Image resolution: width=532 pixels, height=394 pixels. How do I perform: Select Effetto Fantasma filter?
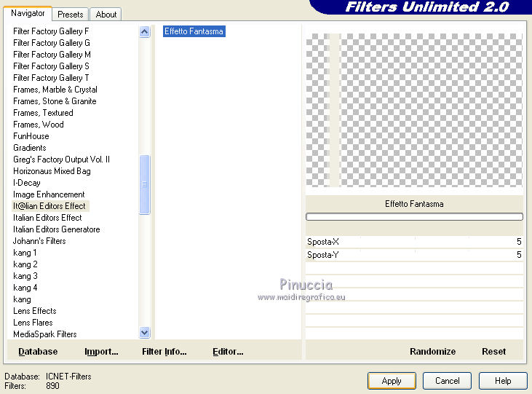[x=194, y=31]
